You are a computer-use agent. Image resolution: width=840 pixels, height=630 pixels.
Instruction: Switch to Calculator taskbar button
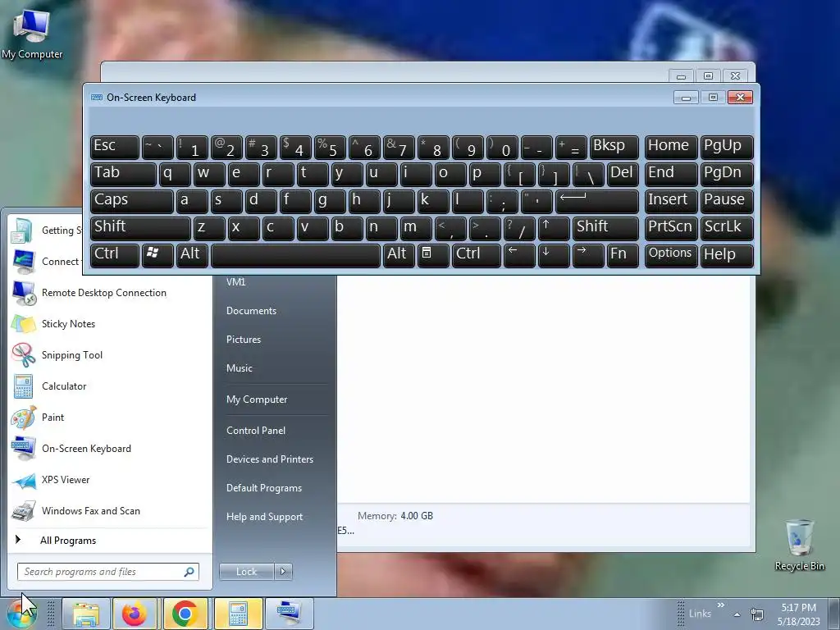coord(239,614)
